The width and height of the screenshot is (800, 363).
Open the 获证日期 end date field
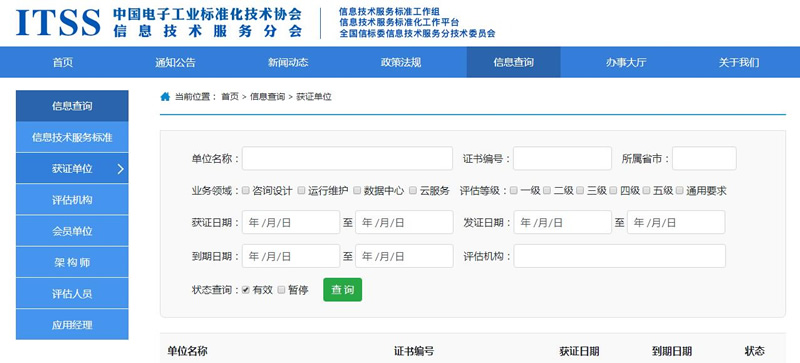click(404, 222)
